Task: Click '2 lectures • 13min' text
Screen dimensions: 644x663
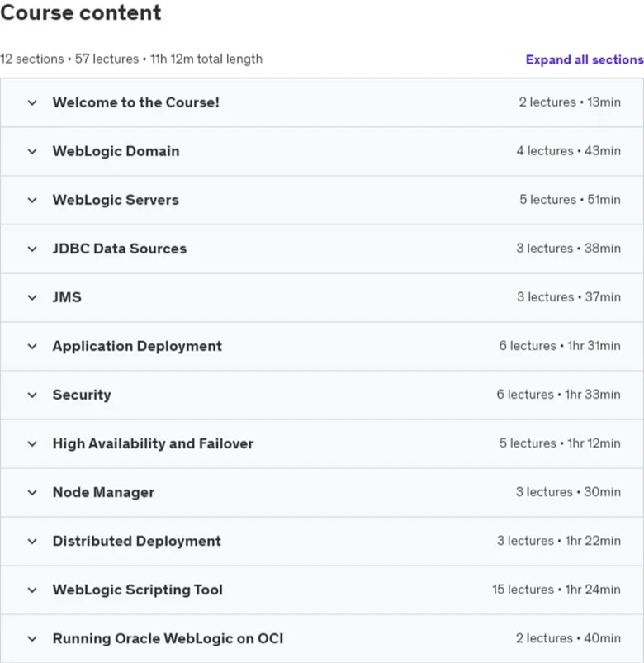Action: [570, 102]
